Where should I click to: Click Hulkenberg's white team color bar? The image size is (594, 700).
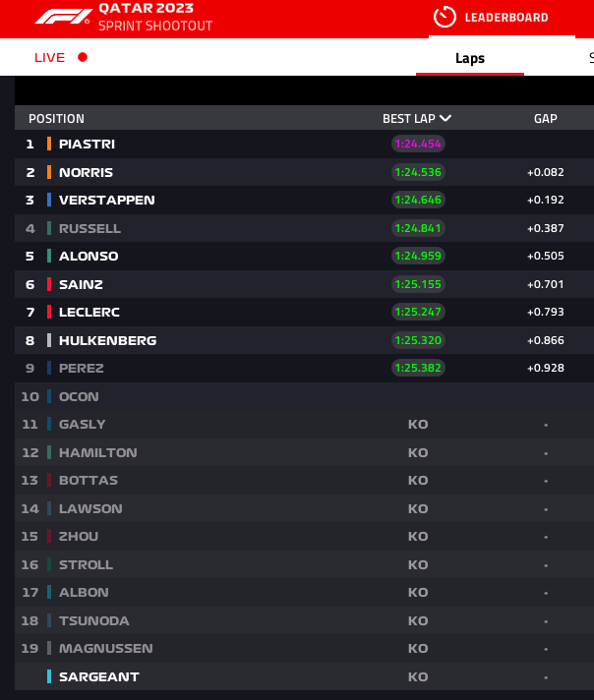click(x=49, y=340)
